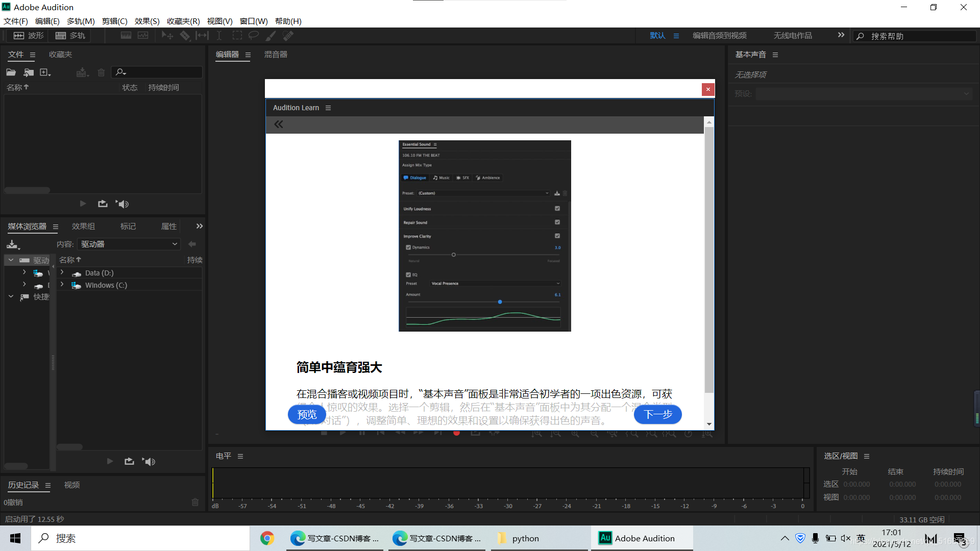
Task: Click the Import File icon
Action: [x=29, y=72]
